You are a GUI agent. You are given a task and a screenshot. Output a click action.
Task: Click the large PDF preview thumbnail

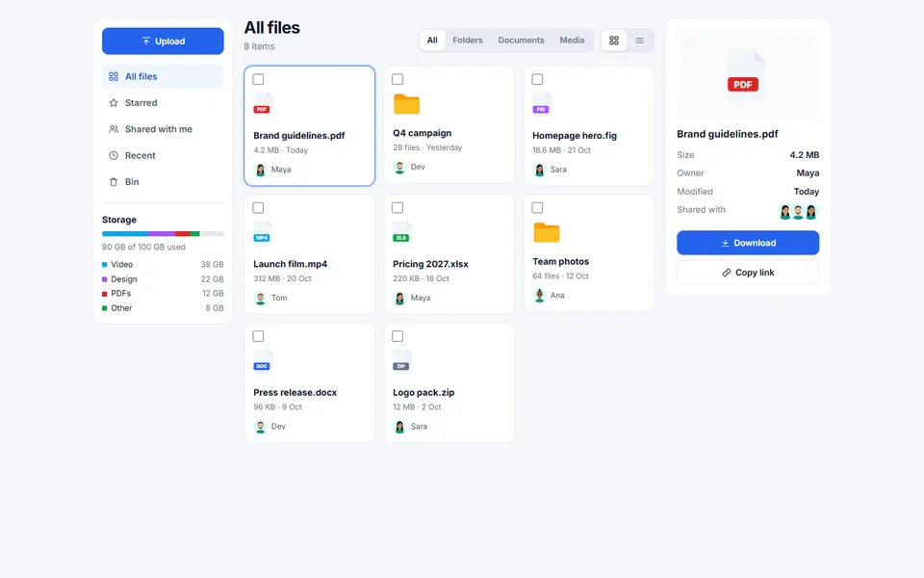pyautogui.click(x=748, y=75)
